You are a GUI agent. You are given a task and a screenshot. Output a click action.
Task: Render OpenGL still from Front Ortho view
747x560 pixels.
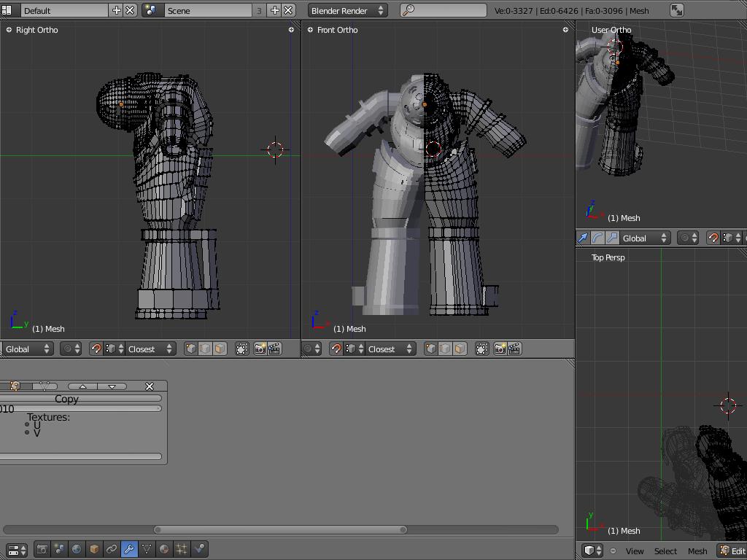[500, 349]
